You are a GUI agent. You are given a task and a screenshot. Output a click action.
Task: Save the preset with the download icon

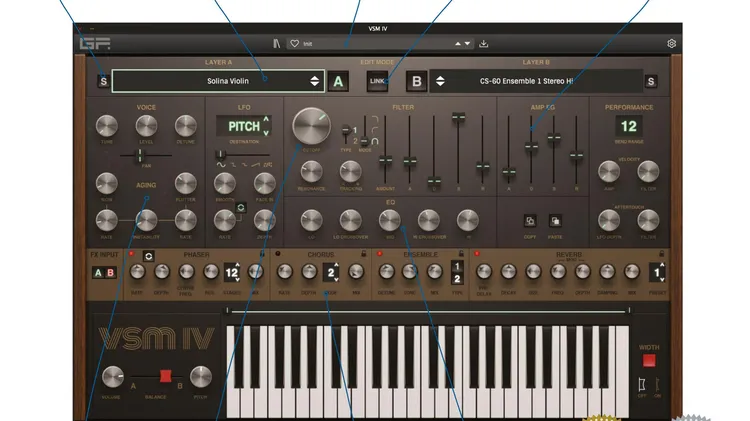click(x=484, y=44)
